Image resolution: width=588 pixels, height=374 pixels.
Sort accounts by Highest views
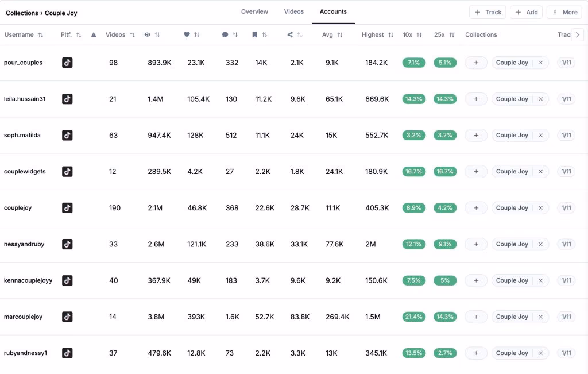391,35
